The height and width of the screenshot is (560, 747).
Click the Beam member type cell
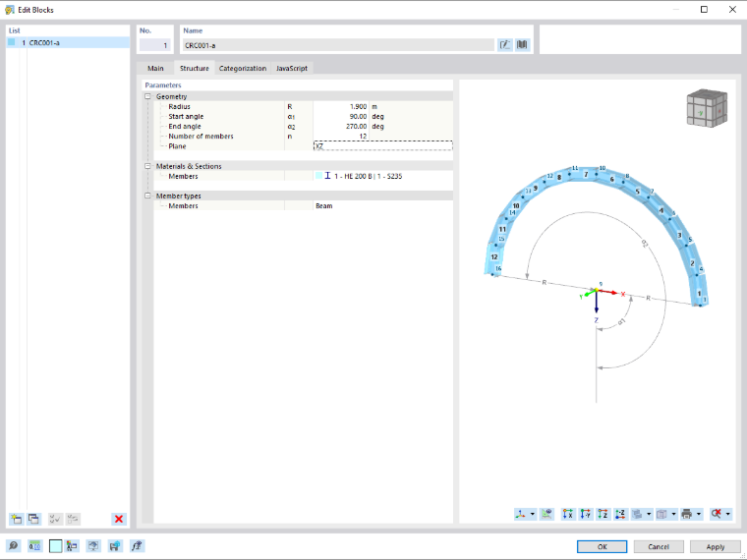[x=383, y=205]
